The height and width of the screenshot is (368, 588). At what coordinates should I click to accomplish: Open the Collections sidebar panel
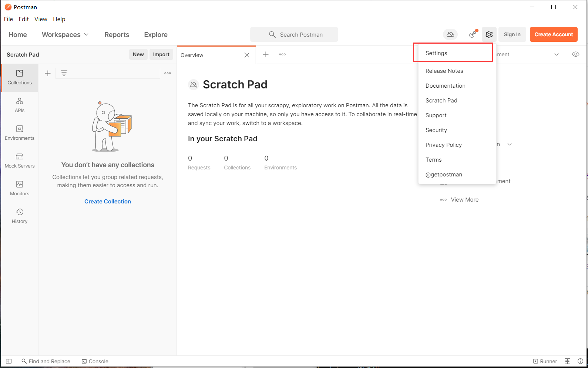(20, 78)
